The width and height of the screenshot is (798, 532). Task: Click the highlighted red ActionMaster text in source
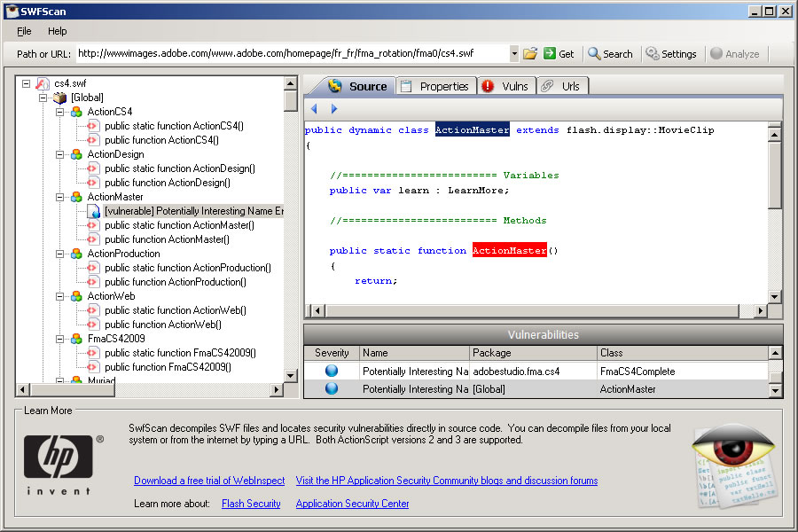[x=510, y=250]
